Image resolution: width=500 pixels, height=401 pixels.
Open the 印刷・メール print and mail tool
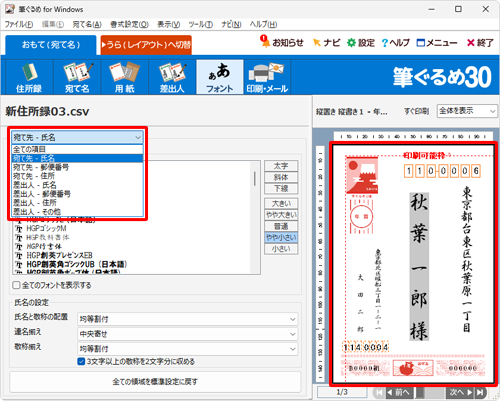(x=267, y=77)
